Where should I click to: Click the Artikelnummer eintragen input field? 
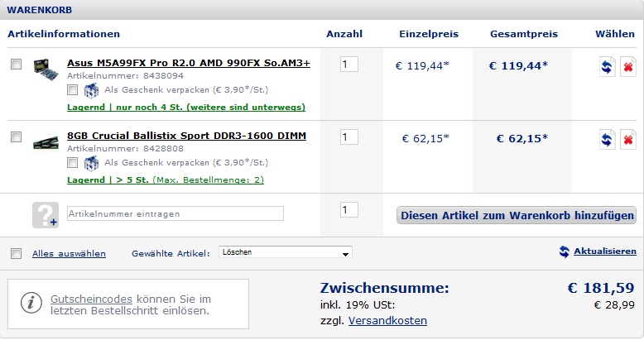(x=175, y=213)
